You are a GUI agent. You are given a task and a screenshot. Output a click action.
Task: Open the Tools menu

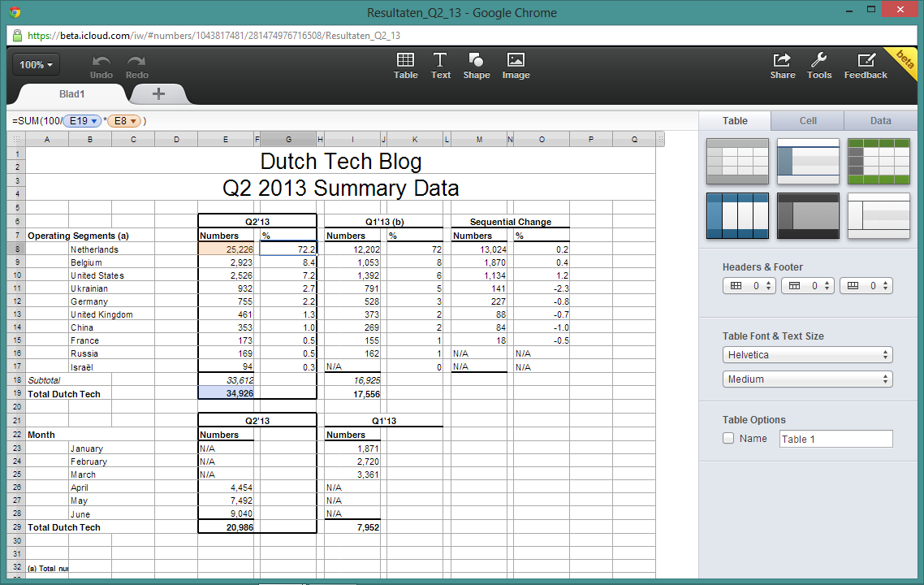pyautogui.click(x=819, y=66)
